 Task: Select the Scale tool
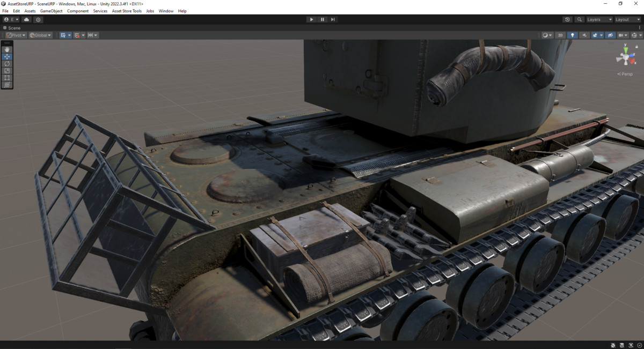[x=6, y=70]
